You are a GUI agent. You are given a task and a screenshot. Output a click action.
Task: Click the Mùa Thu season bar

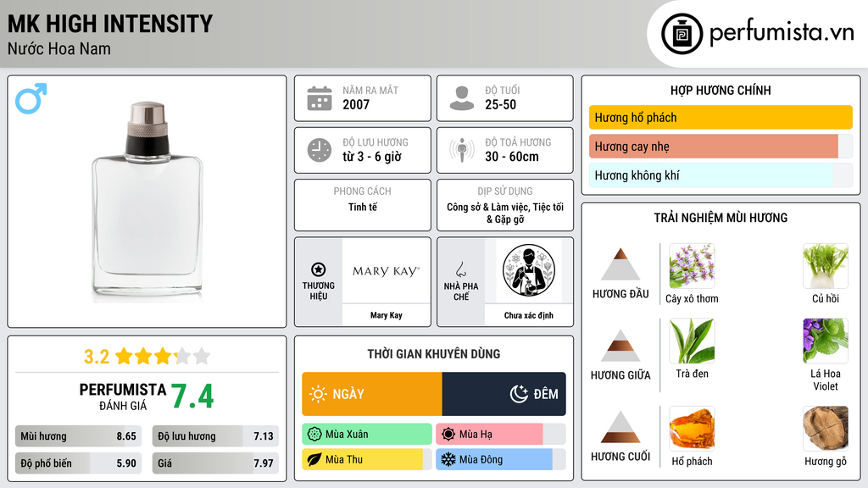[x=367, y=459]
